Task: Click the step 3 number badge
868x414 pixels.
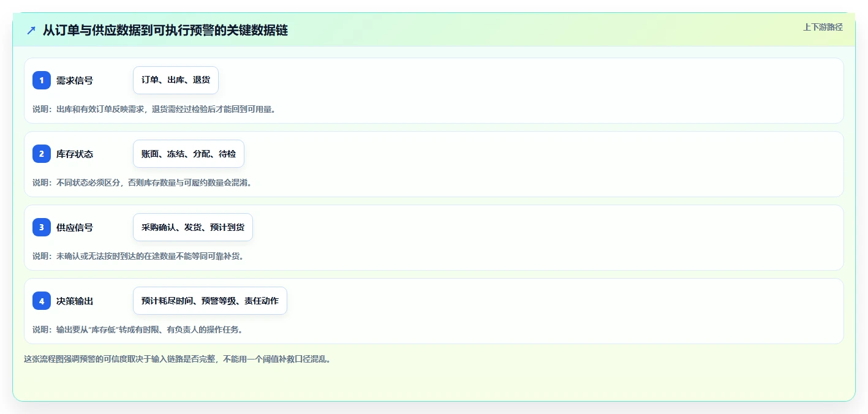Action: pos(42,227)
